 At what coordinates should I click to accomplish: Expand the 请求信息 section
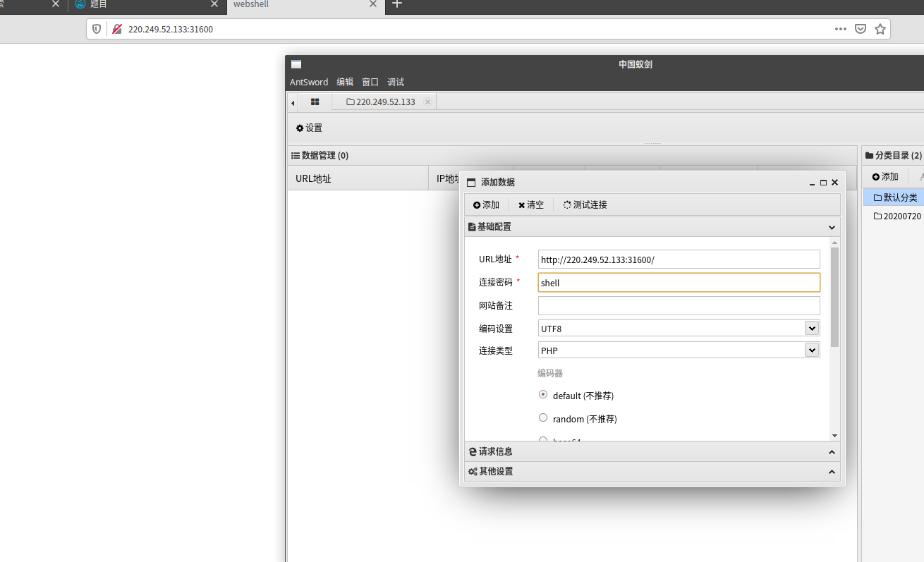[x=652, y=452]
